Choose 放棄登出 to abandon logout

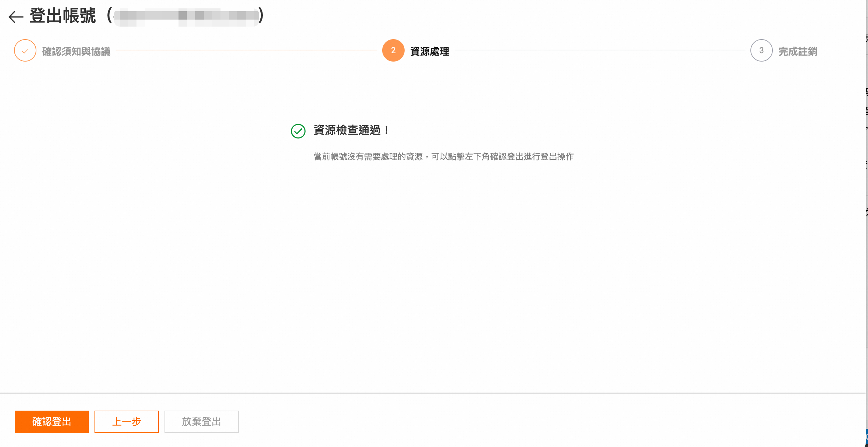tap(201, 421)
